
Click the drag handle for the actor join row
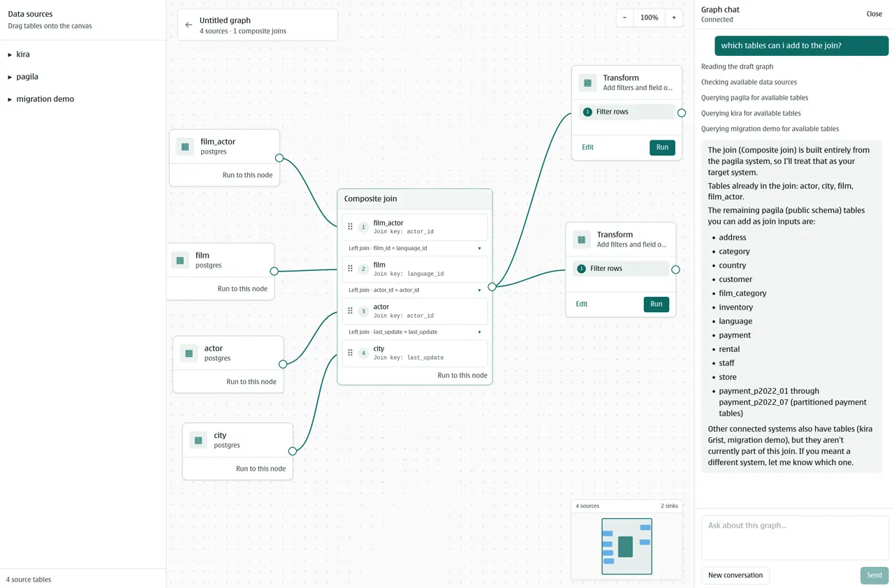pos(351,311)
